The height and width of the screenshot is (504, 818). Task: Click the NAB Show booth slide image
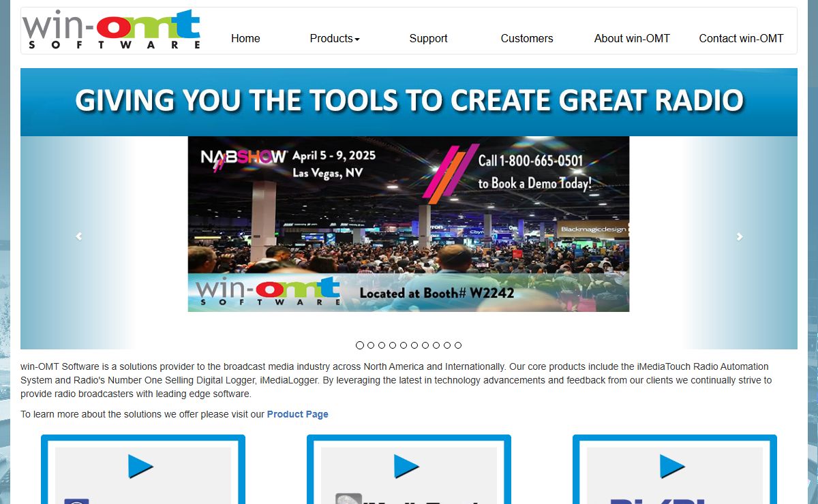pyautogui.click(x=408, y=224)
